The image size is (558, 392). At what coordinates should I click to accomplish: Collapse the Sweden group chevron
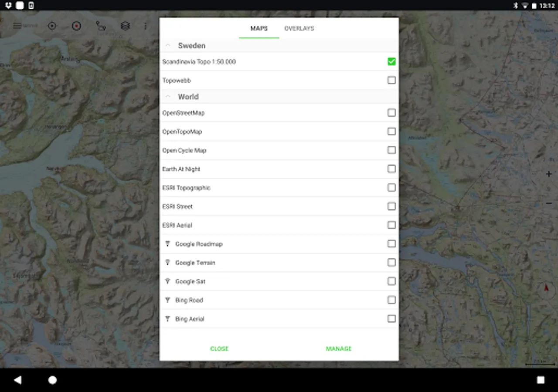168,46
